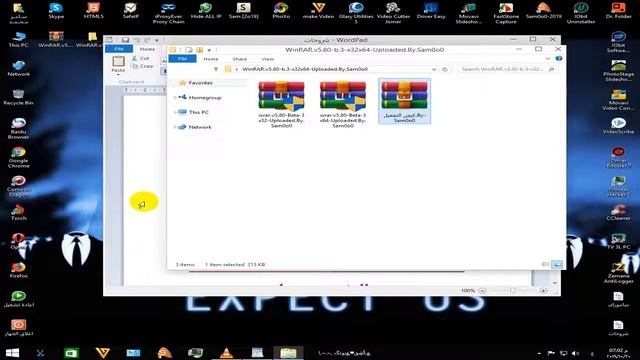
Task: Launch PhoXo desktop shortcut
Action: 281,11
